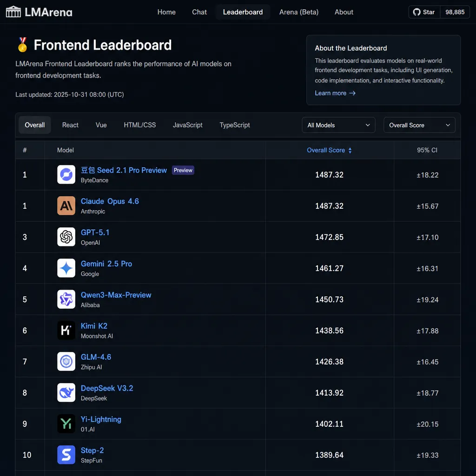This screenshot has height=476, width=476.
Task: Click the 98,885 star count
Action: 455,12
